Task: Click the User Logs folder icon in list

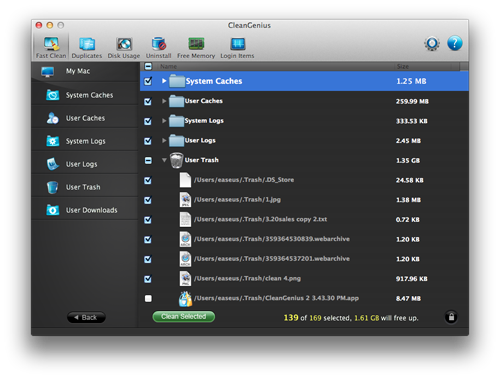Action: pos(176,140)
